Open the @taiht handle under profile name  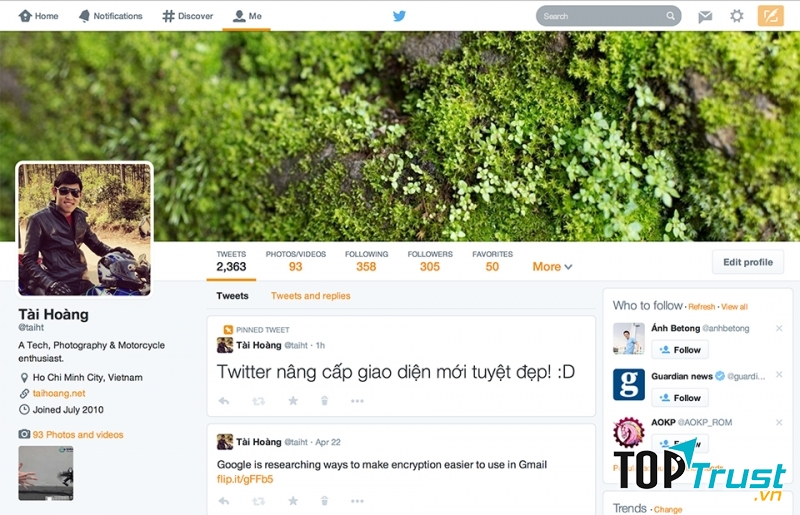pyautogui.click(x=31, y=327)
